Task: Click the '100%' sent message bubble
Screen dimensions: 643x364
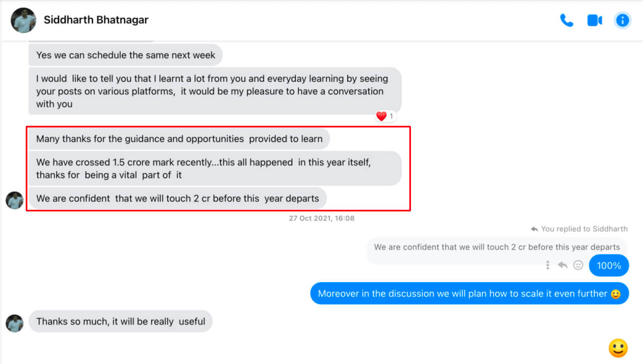Action: coord(609,266)
